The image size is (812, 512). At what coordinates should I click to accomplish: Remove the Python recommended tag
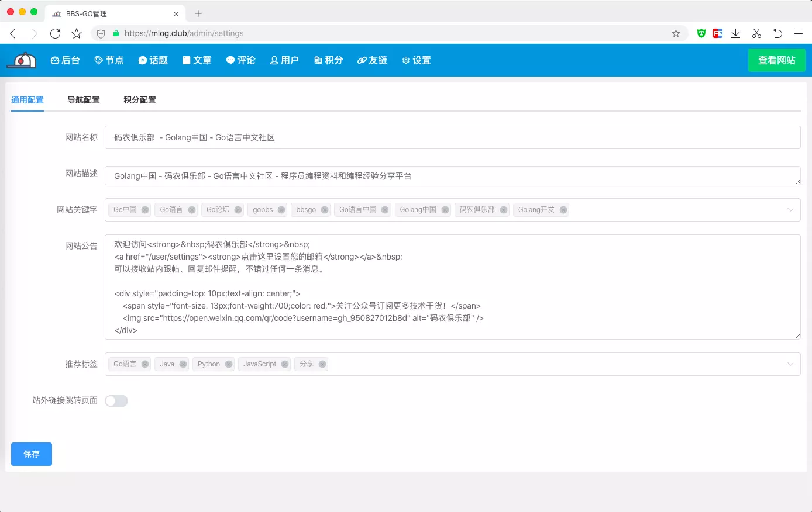click(x=229, y=364)
